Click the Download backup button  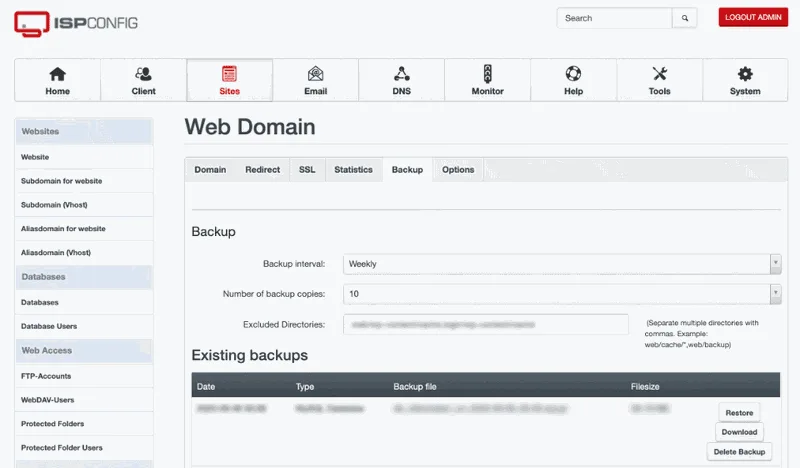[x=739, y=432]
